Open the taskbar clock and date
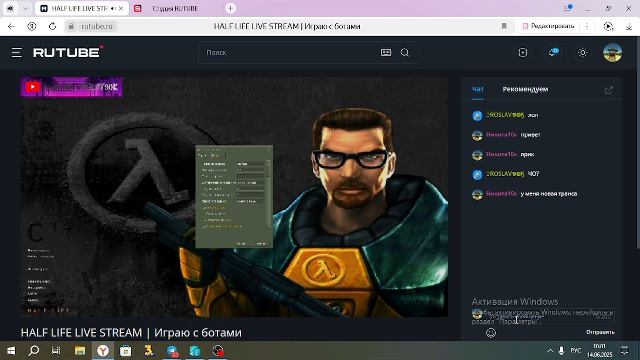This screenshot has height=360, width=640. (599, 351)
